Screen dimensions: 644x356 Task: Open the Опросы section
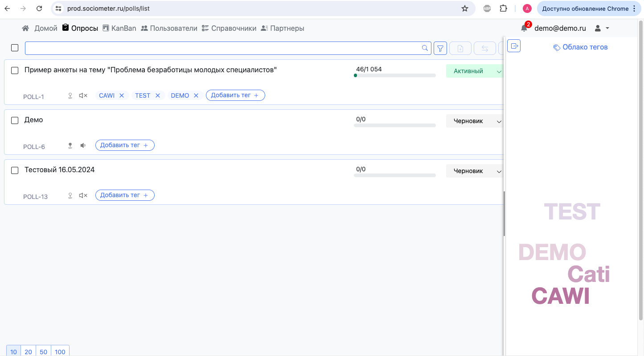(x=80, y=28)
